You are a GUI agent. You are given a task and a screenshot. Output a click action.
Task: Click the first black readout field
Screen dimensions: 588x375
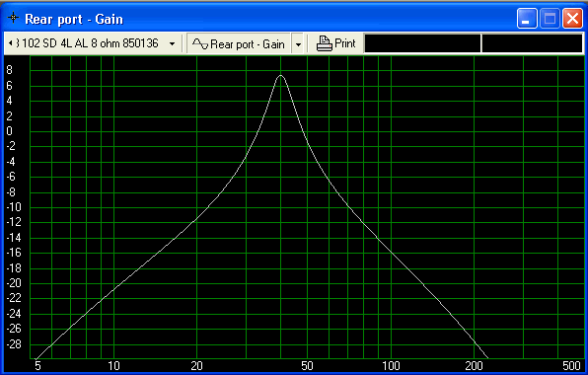422,43
